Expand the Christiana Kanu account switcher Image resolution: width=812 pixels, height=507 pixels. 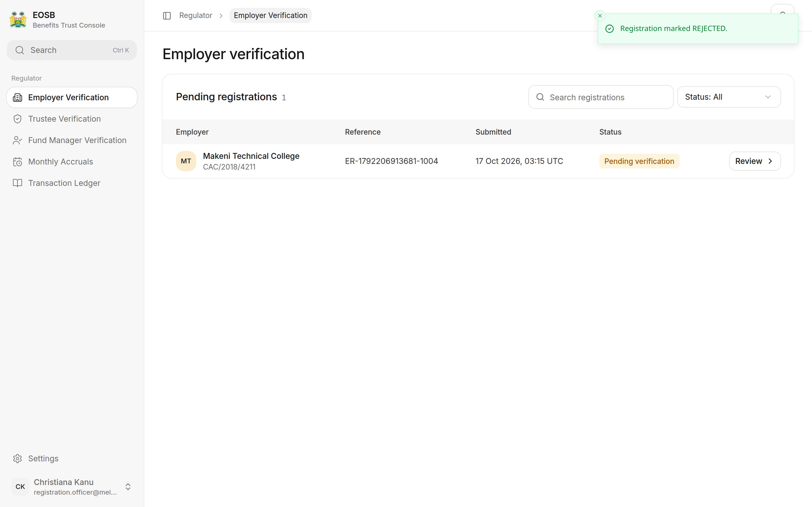point(128,486)
